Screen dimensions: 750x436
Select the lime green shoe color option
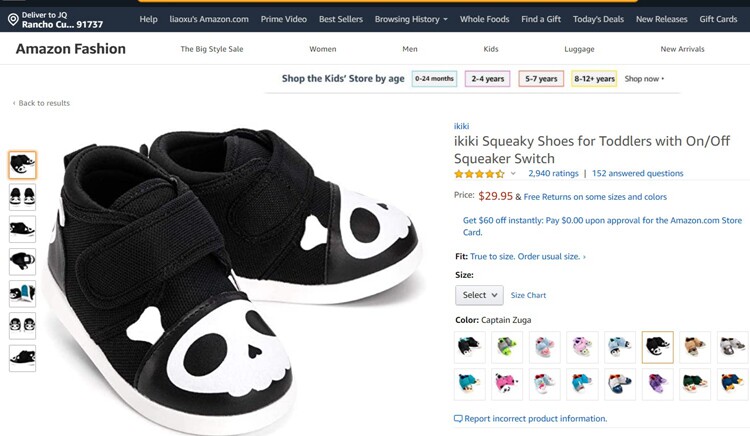coord(507,347)
